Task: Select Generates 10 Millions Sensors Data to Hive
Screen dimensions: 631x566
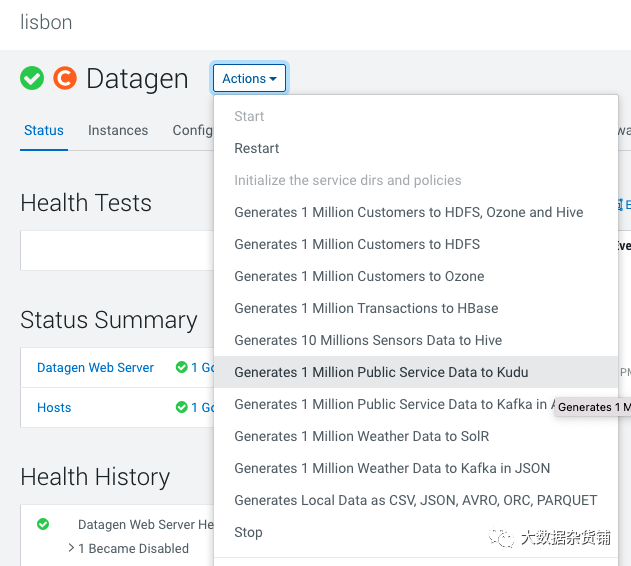Action: pos(368,340)
